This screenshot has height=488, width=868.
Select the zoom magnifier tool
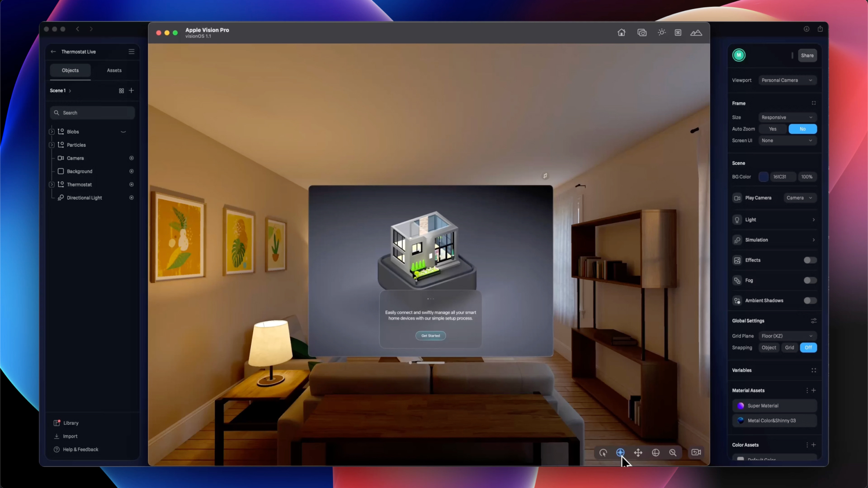coord(673,452)
